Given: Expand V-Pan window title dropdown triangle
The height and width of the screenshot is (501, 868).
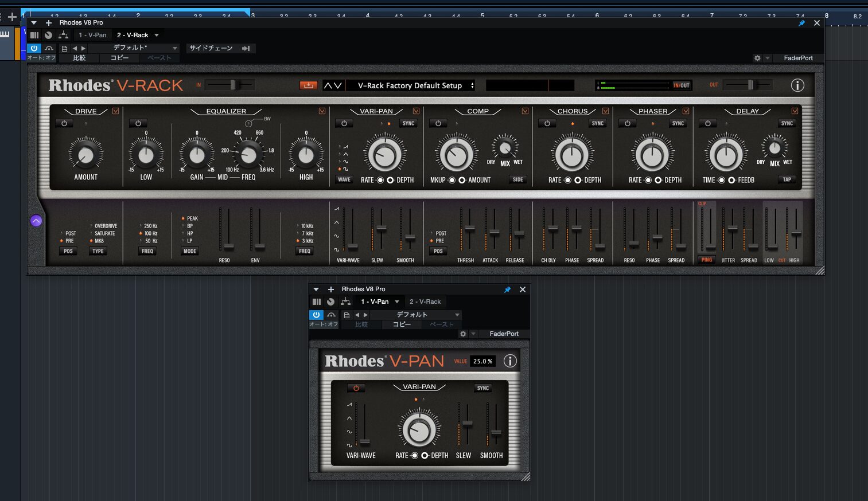Looking at the screenshot, I should (x=316, y=289).
